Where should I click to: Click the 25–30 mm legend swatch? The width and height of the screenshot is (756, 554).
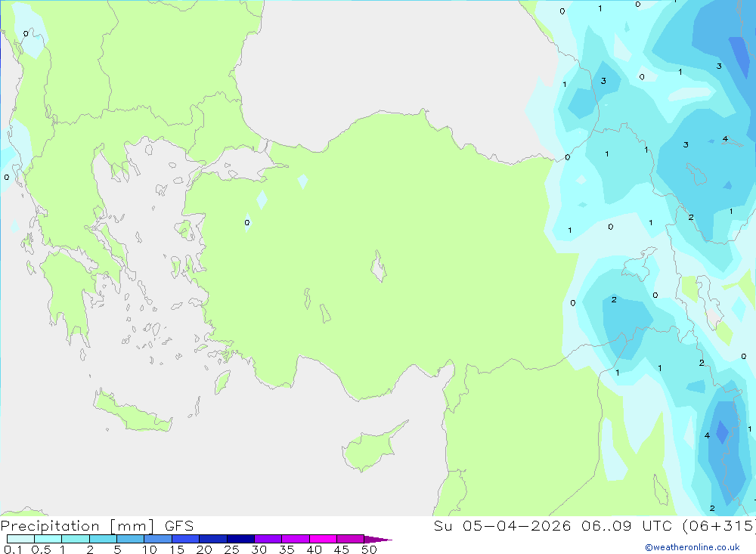click(x=240, y=539)
